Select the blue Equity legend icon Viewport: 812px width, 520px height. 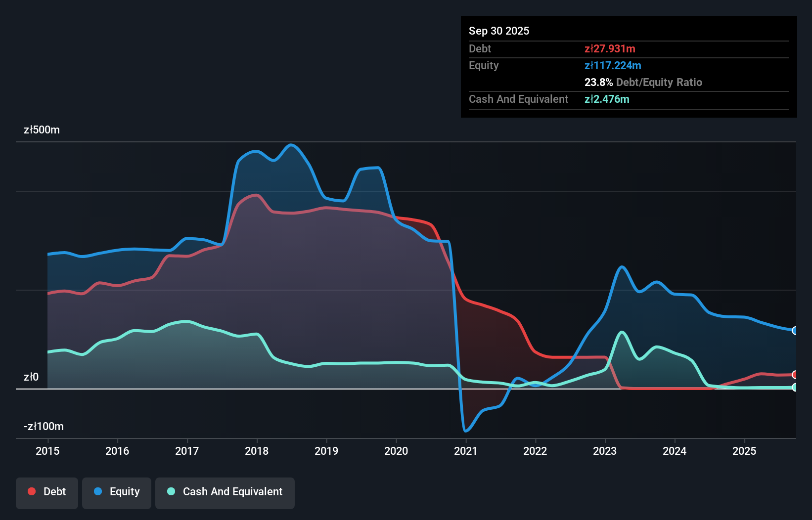pos(98,491)
